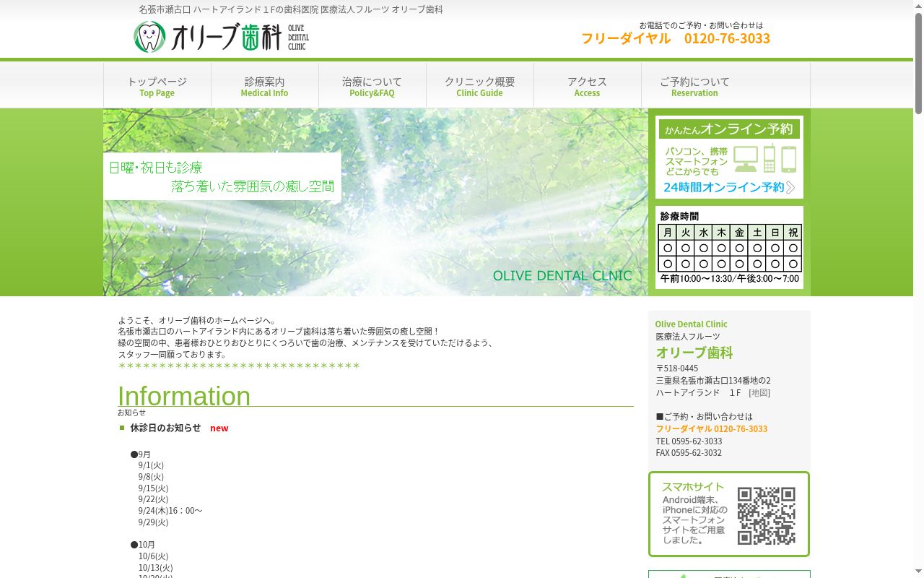Click the date 9/24(木)16：00〜
Image resolution: width=924 pixels, height=578 pixels.
(x=170, y=511)
